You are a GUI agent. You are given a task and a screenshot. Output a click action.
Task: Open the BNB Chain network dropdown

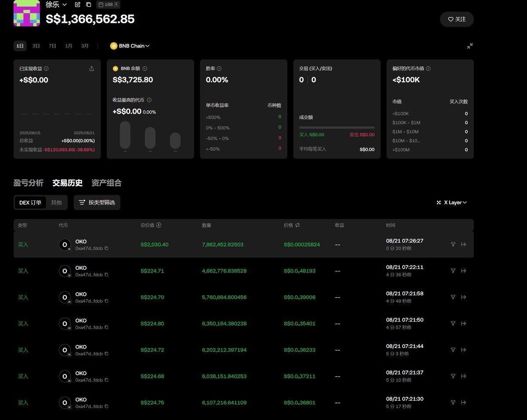coord(130,46)
